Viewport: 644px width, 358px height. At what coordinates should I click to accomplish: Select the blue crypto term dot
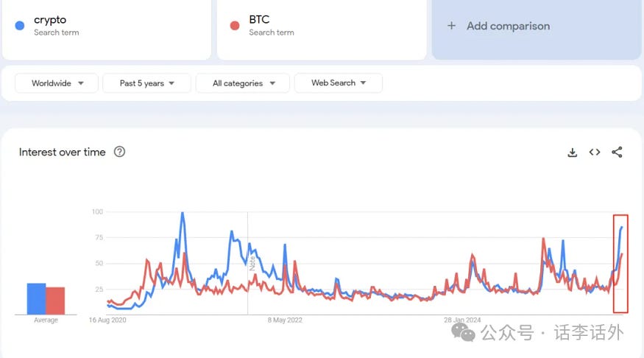20,26
